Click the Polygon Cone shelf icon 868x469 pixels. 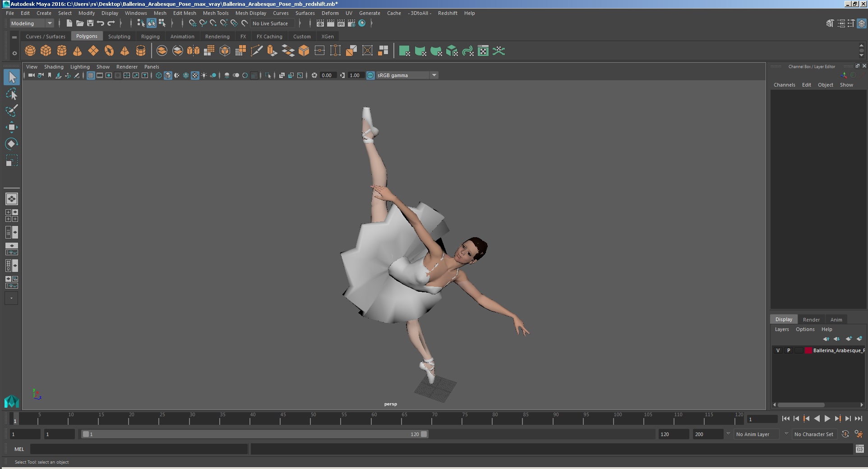point(78,51)
